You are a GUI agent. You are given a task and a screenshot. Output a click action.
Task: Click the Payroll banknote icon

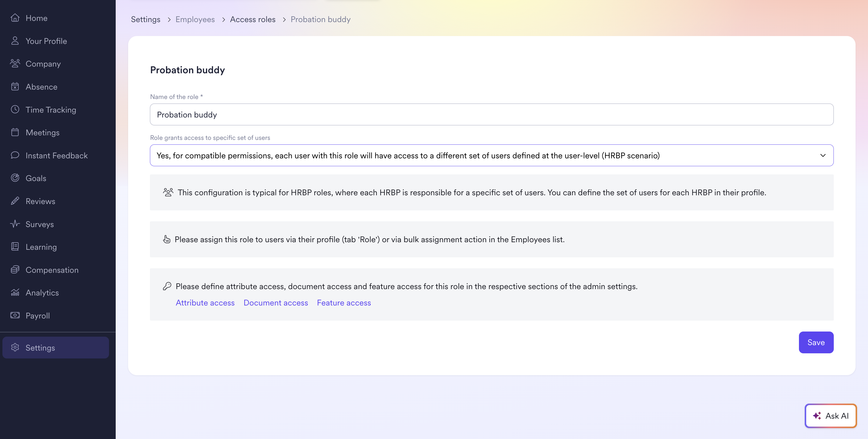(15, 315)
